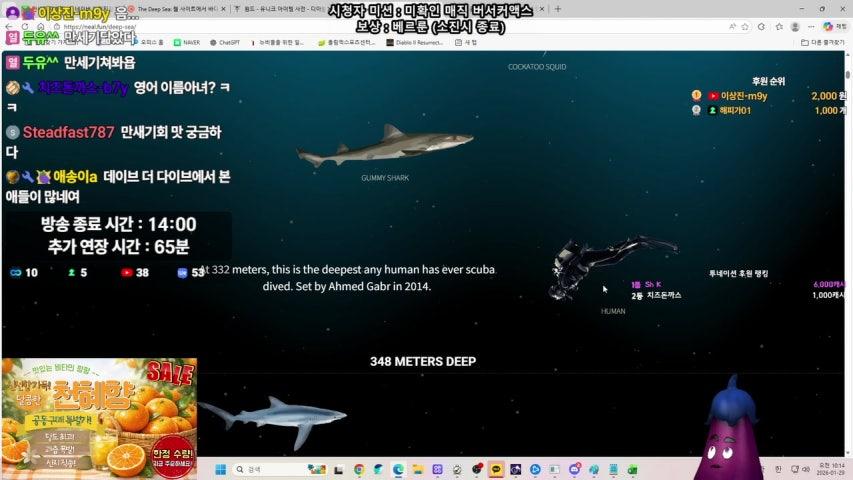Close The Deep Sea tab
Image resolution: width=853 pixels, height=480 pixels.
click(x=223, y=9)
